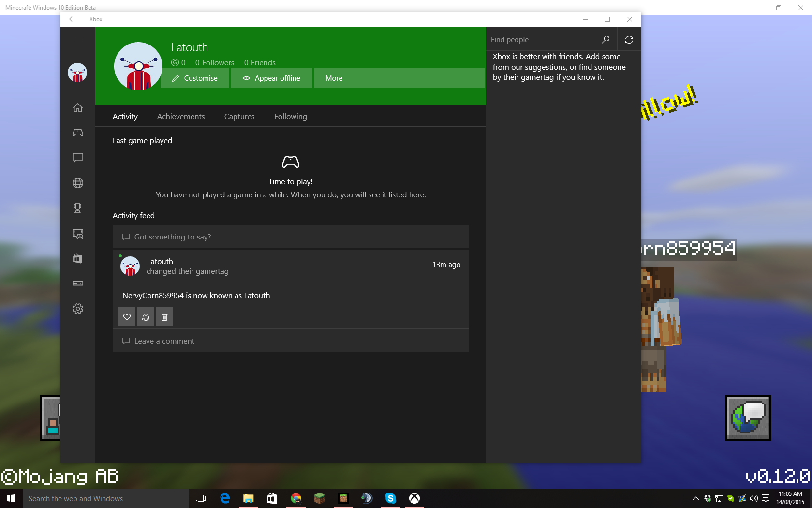This screenshot has height=508, width=812.
Task: Click the 0 Followers link
Action: pyautogui.click(x=215, y=62)
